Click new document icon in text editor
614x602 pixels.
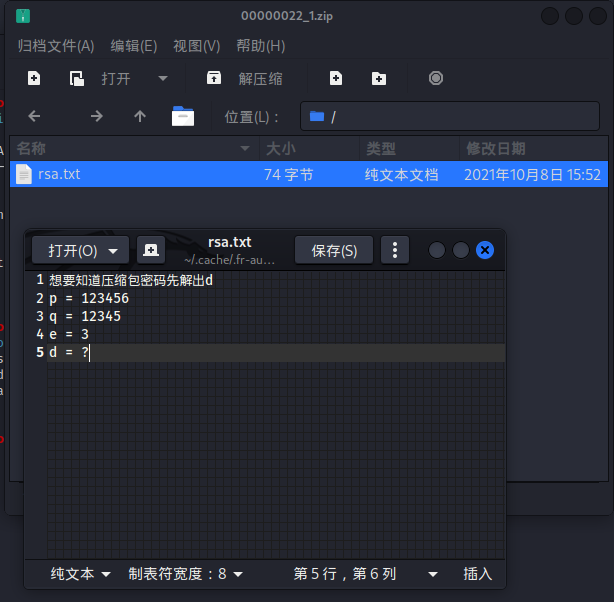tap(151, 250)
